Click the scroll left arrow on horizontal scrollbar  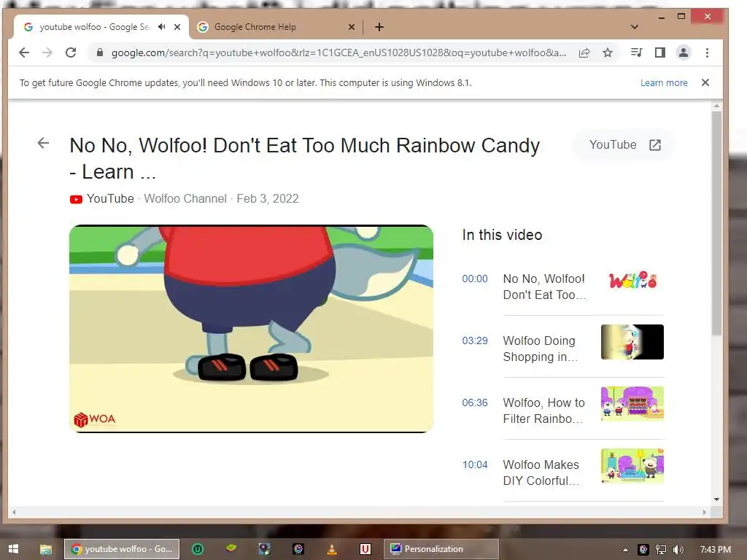pos(14,513)
